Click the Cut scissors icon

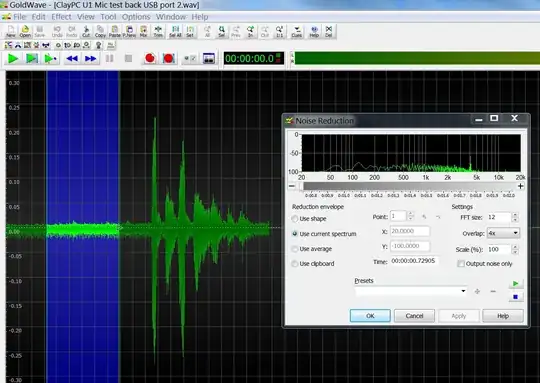point(86,31)
